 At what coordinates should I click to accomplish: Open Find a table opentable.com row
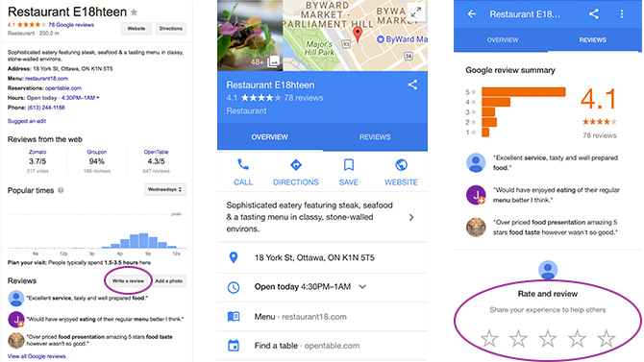(322, 346)
